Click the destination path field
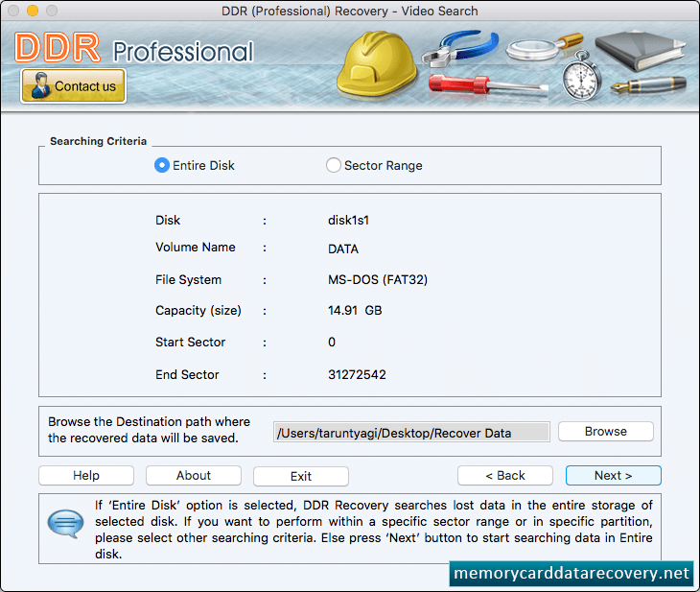Viewport: 700px width, 592px height. [x=411, y=433]
